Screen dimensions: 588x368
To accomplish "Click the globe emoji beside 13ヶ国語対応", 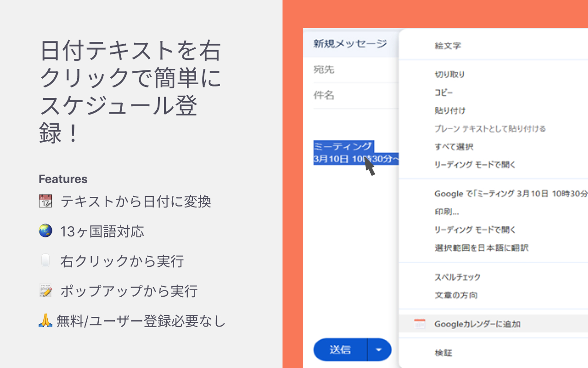I will click(x=45, y=231).
